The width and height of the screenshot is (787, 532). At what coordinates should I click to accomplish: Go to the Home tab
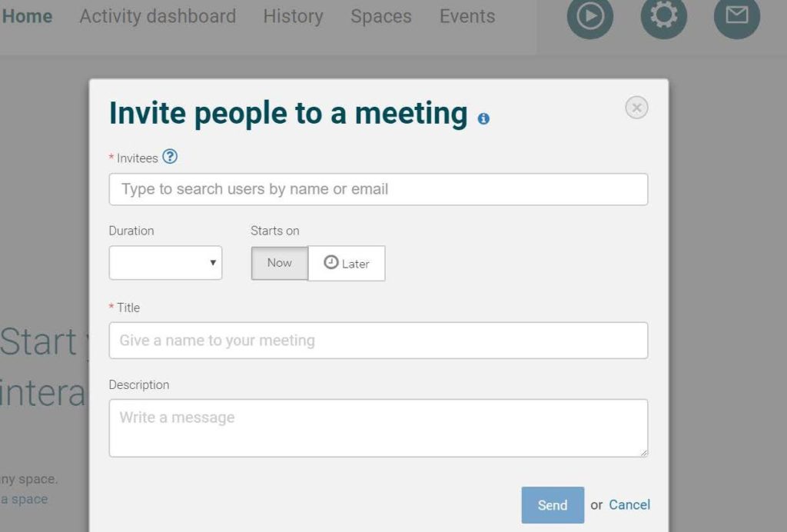click(27, 16)
